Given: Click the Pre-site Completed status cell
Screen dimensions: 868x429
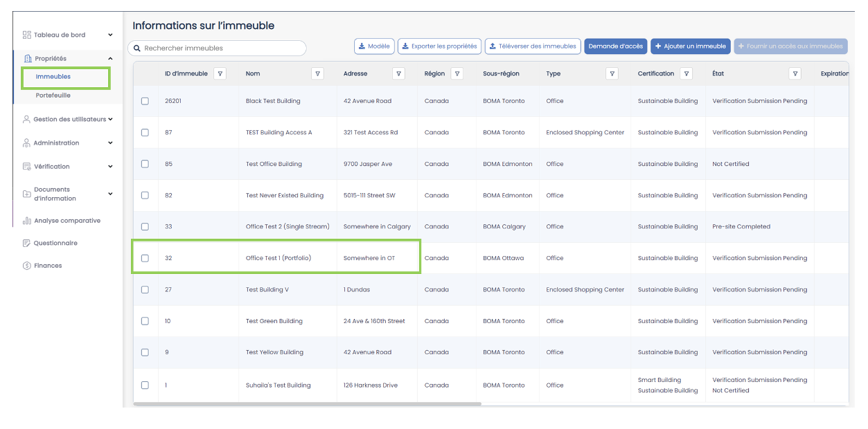Looking at the screenshot, I should [x=741, y=226].
